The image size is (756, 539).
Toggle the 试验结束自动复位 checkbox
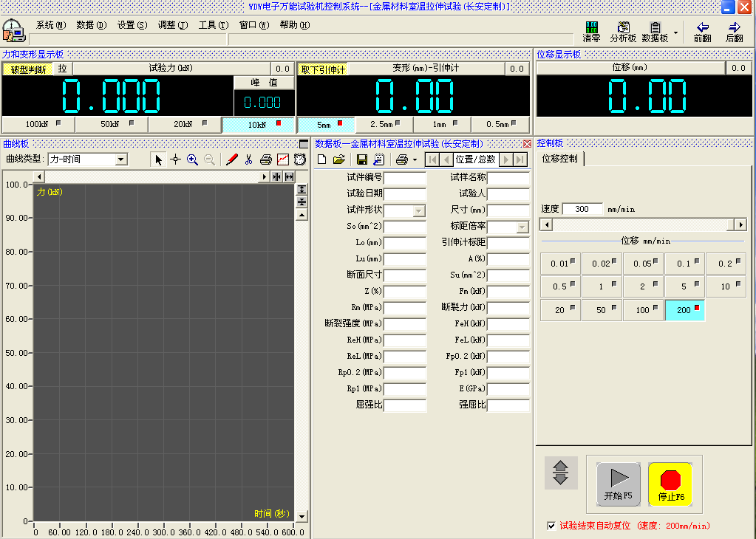coord(551,526)
